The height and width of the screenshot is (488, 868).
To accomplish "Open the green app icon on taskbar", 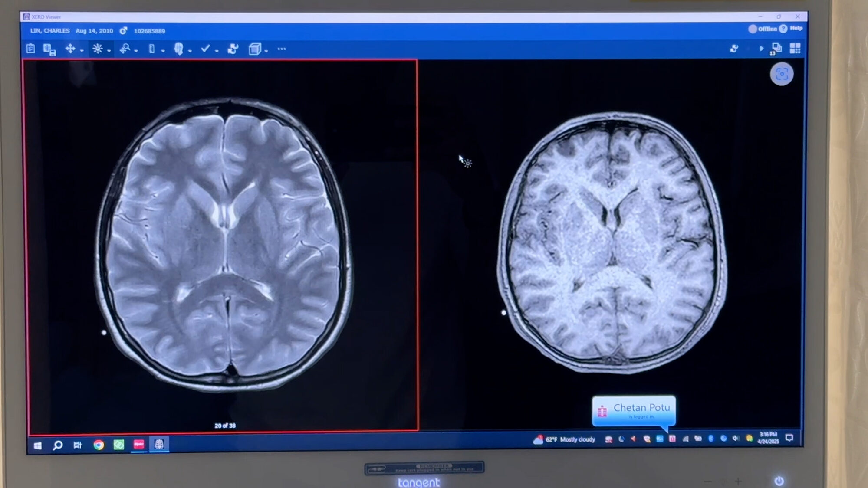I will point(118,445).
